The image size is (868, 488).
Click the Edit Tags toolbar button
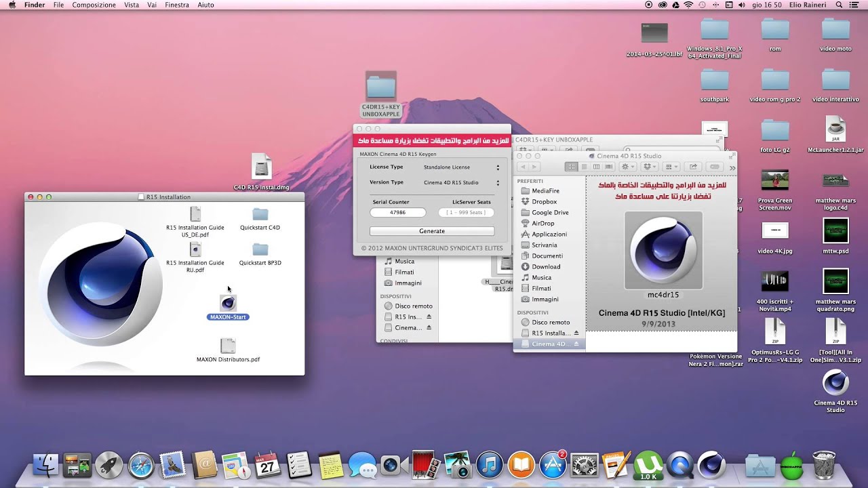pyautogui.click(x=714, y=167)
